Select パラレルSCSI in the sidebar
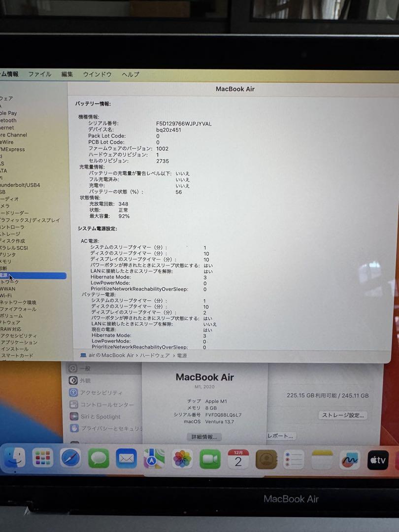Screen dimensions: 399x532 (x=14, y=248)
